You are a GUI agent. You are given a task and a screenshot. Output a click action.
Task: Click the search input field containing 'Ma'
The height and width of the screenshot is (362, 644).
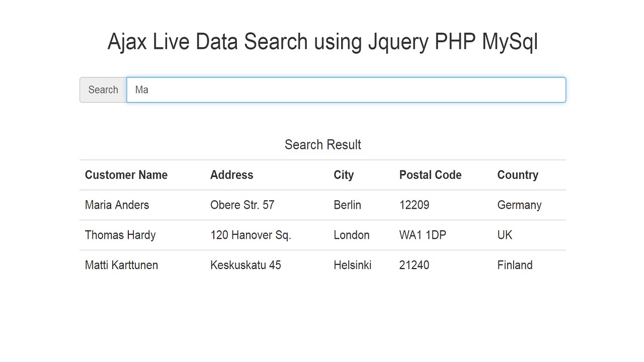pos(346,90)
